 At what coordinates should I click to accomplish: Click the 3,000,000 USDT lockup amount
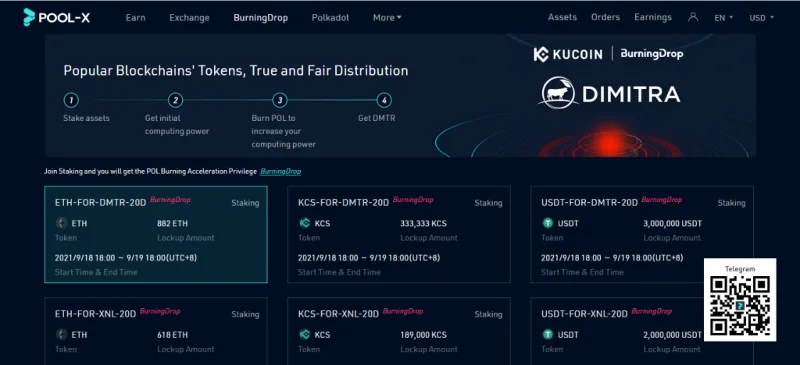point(672,223)
